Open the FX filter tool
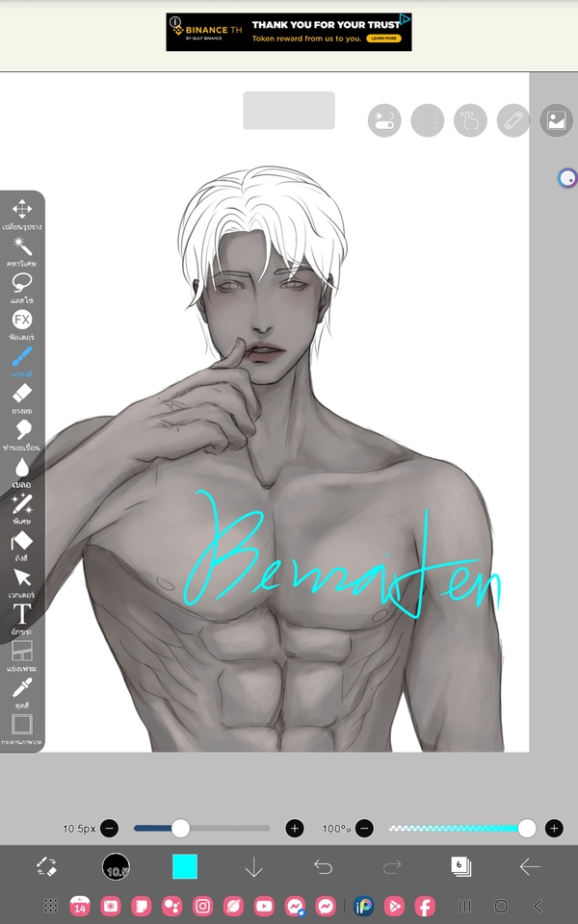The image size is (578, 924). click(x=21, y=320)
